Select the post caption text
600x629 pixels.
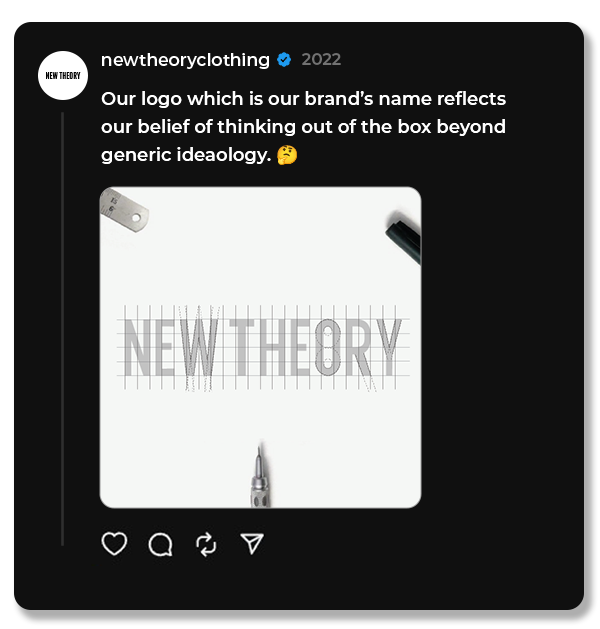303,127
